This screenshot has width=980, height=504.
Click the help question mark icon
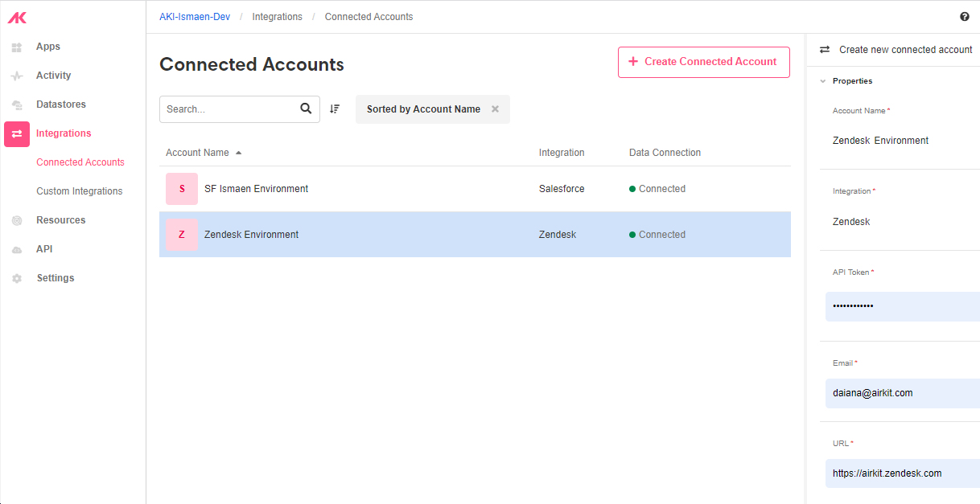965,17
